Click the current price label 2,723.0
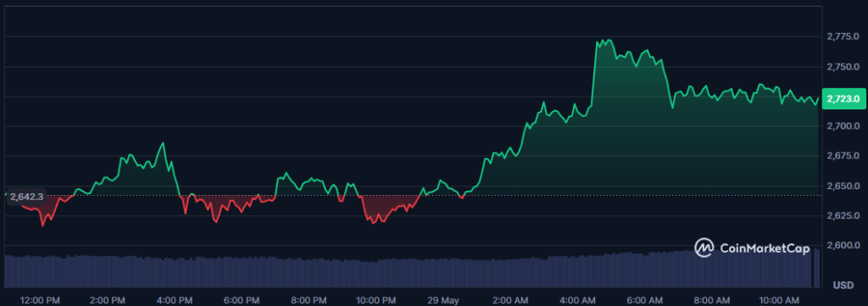This screenshot has width=868, height=306. [x=843, y=99]
